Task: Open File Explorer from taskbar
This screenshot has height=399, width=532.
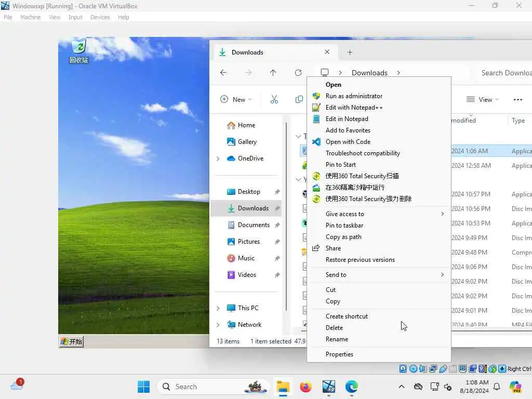Action: point(283,387)
